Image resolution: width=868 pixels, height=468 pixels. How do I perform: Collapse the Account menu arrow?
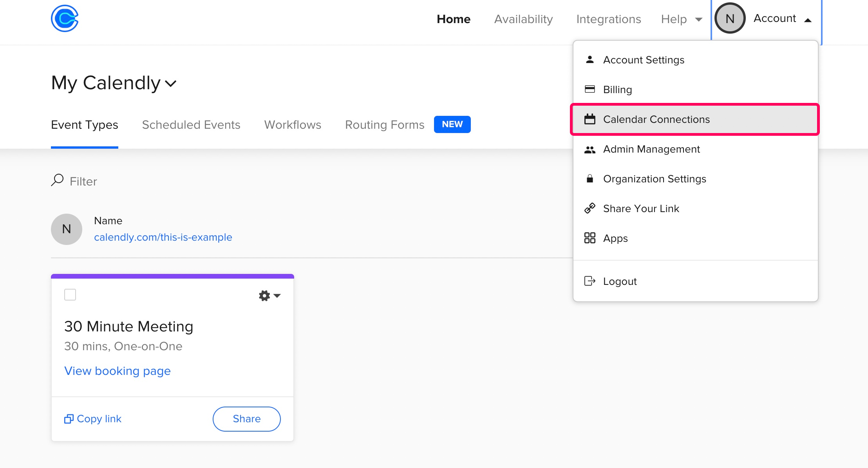pyautogui.click(x=808, y=20)
